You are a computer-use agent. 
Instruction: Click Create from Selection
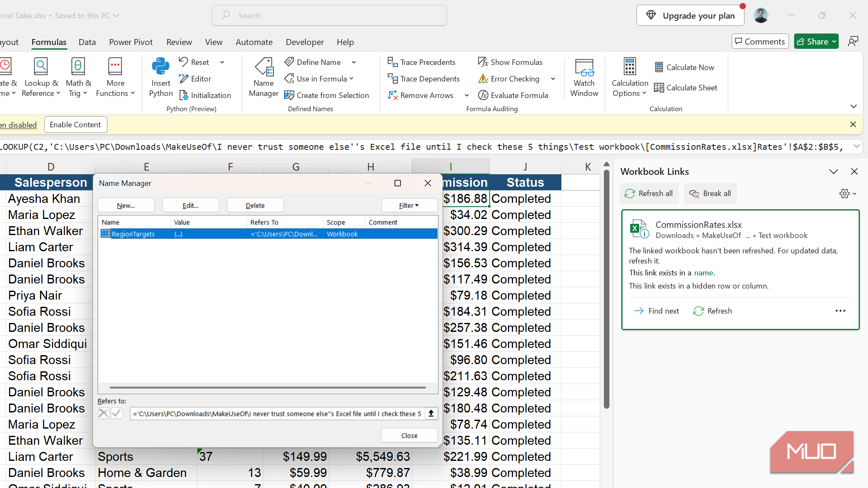(x=327, y=95)
